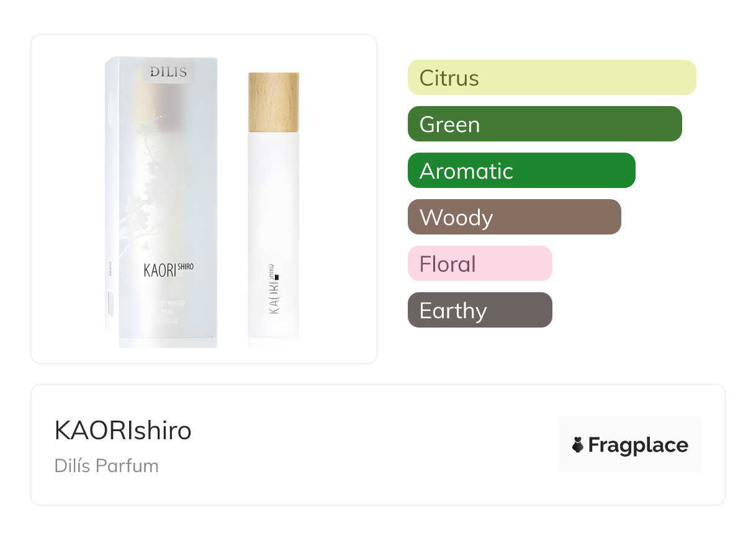Click the KAORI SHIRO name on the box
The image size is (756, 536).
tap(168, 270)
